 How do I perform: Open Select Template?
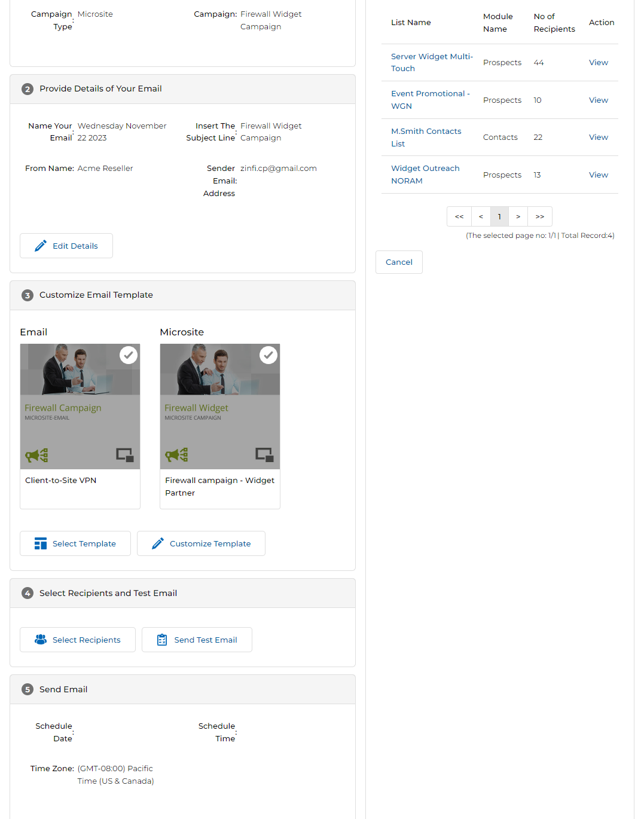pyautogui.click(x=75, y=543)
